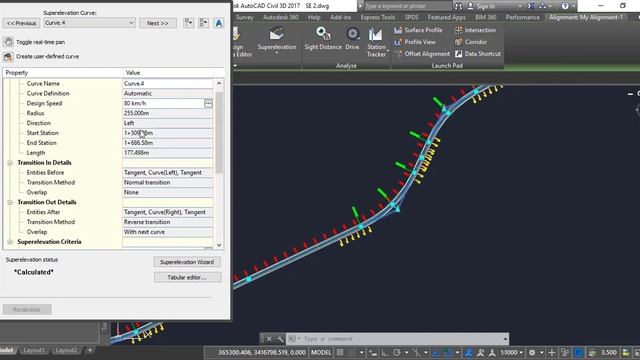Switch to the Survey ribbon tab
This screenshot has height=360, width=640.
(244, 18)
